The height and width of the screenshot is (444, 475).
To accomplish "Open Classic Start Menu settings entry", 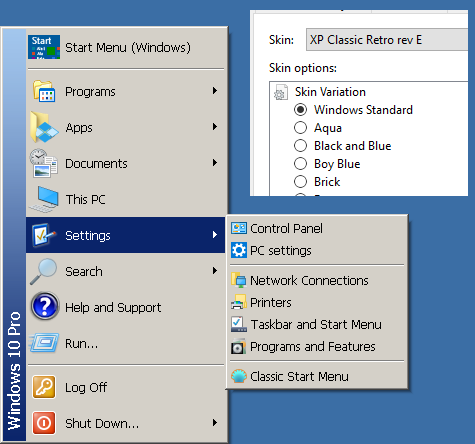I will coord(317,376).
